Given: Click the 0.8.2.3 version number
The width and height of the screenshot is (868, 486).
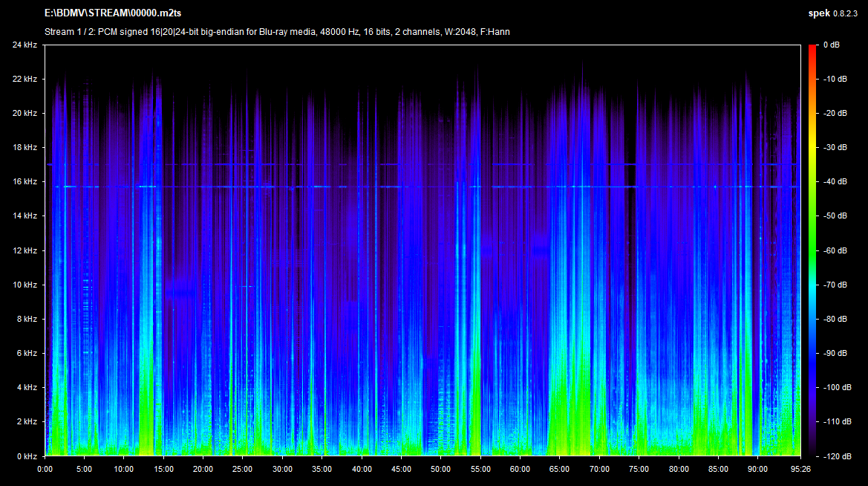Looking at the screenshot, I should click(846, 13).
